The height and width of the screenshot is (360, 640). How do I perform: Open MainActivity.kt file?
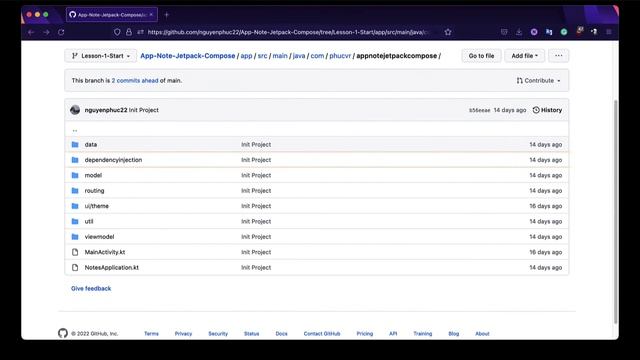(x=105, y=252)
